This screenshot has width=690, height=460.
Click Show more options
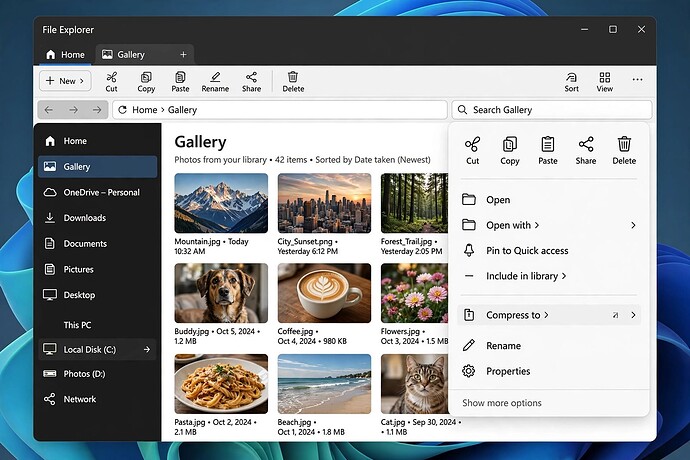tap(502, 403)
